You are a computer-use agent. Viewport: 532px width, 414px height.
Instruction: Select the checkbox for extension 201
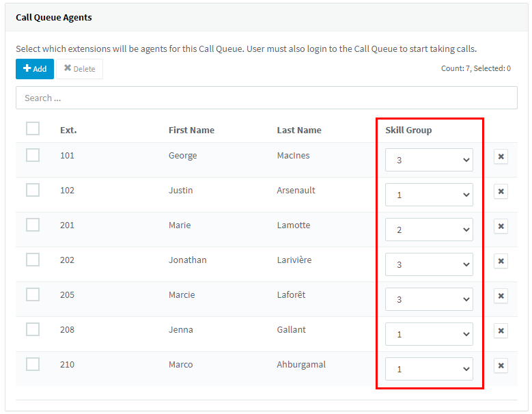click(33, 225)
